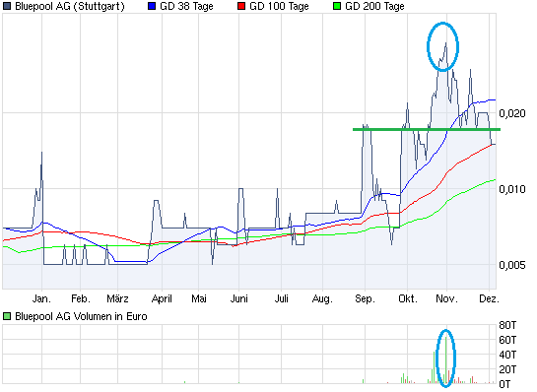This screenshot has height=392, width=537.
Task: Select the 'Bluepool AG (Stuttgart)' legend label
Action: [x=70, y=6]
